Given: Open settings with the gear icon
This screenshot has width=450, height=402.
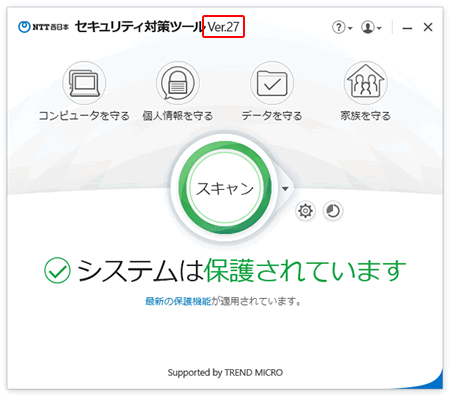Looking at the screenshot, I should [305, 211].
